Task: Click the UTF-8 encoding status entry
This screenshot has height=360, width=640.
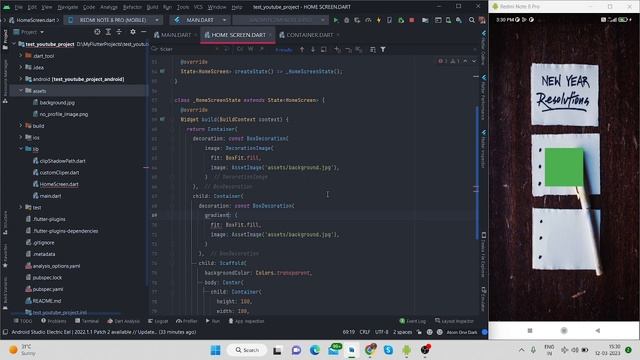Action: [382, 332]
